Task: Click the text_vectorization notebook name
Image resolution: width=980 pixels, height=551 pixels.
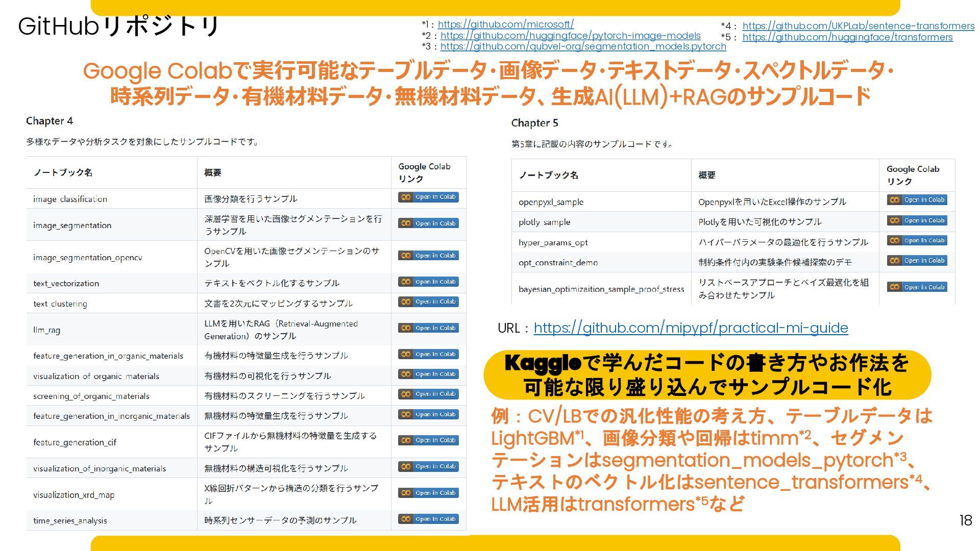Action: click(66, 283)
